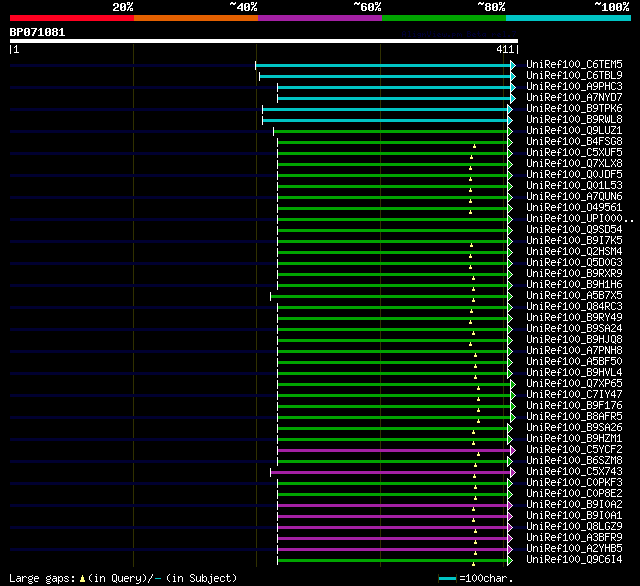The image size is (640, 586).
Task: Select the UniRef100_B9HZM1 text
Action: (x=574, y=439)
